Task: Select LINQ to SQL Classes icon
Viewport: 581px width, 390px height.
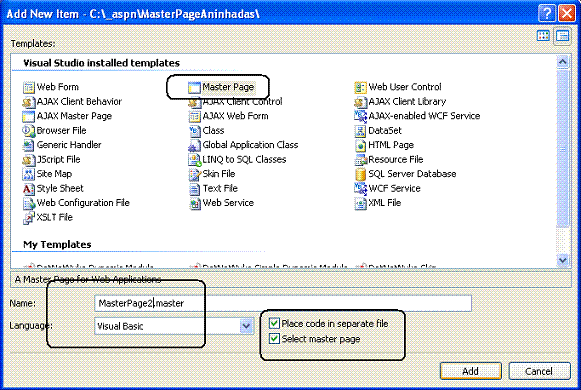Action: point(194,160)
